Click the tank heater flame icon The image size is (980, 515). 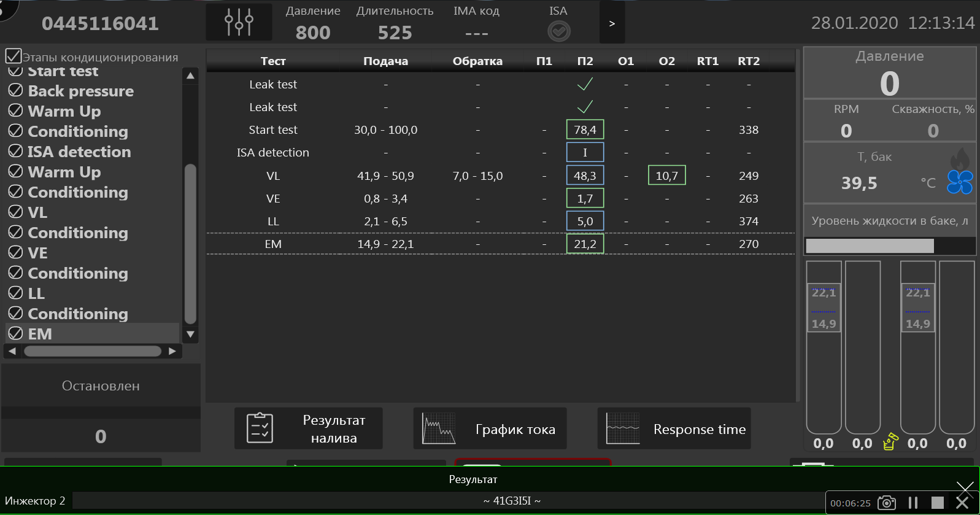tap(960, 159)
